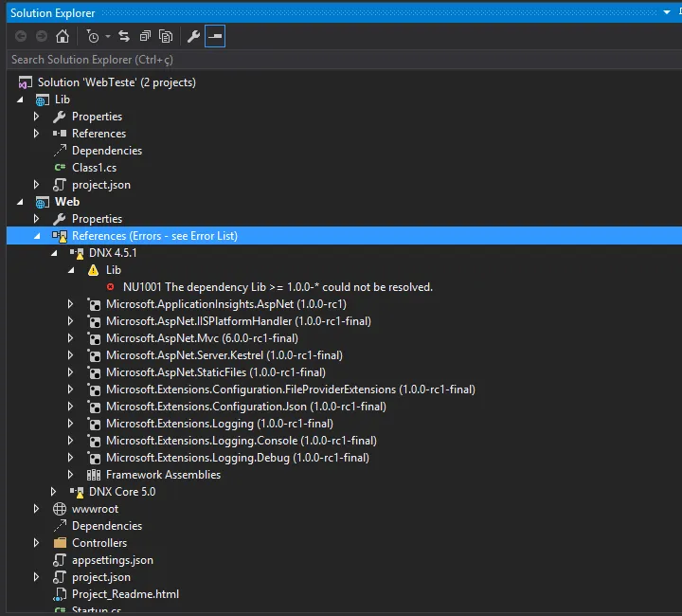Expand Microsoft.AspNet.Mvc reference node
The height and width of the screenshot is (616, 682).
pos(71,338)
